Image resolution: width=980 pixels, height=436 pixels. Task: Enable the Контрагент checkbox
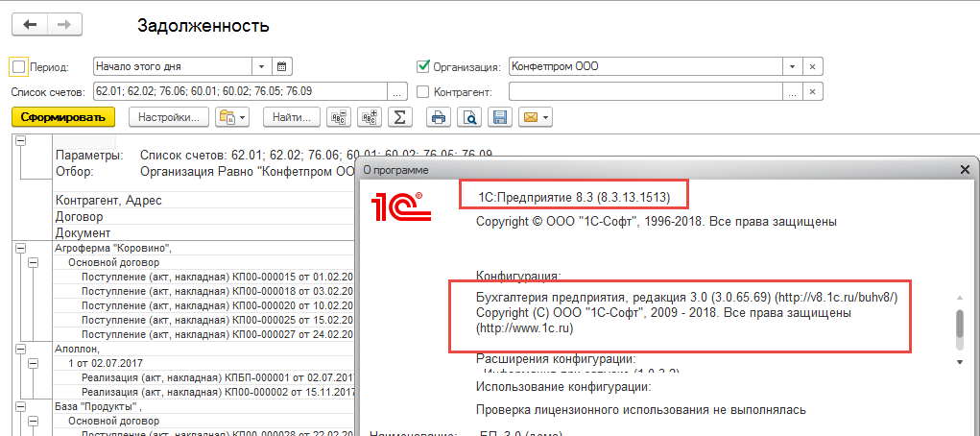[423, 92]
